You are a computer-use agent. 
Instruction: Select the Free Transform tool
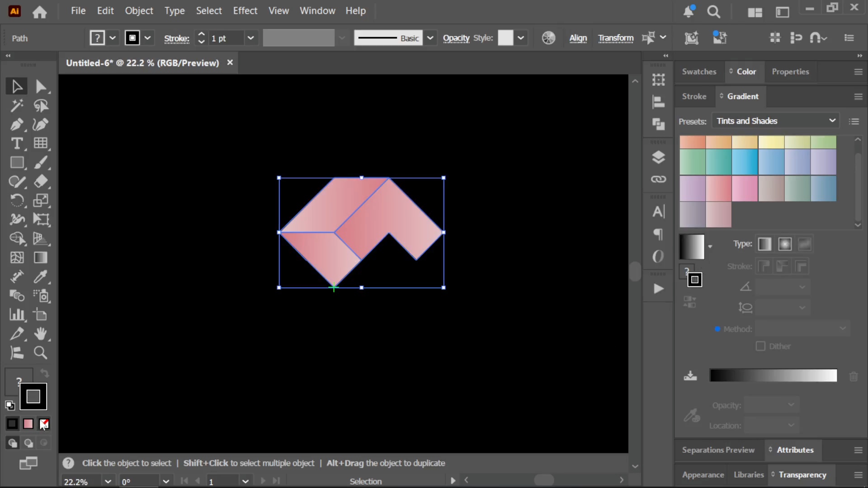[x=41, y=220]
